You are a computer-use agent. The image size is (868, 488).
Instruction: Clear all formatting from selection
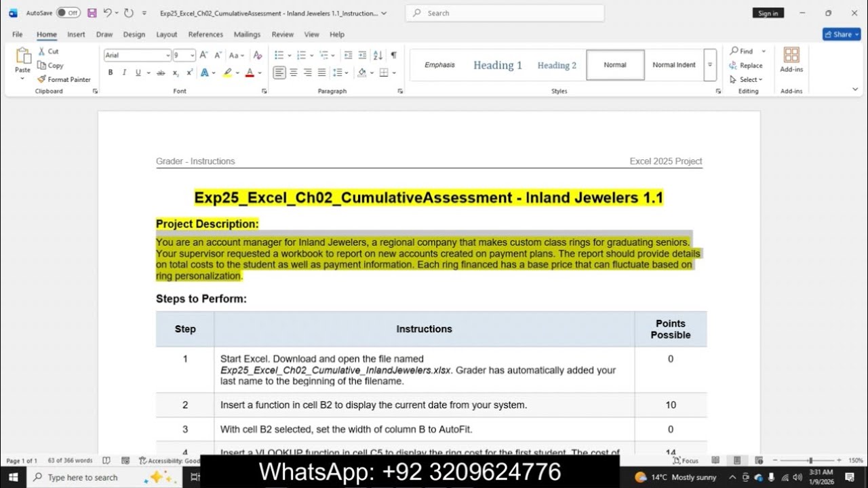(x=258, y=56)
